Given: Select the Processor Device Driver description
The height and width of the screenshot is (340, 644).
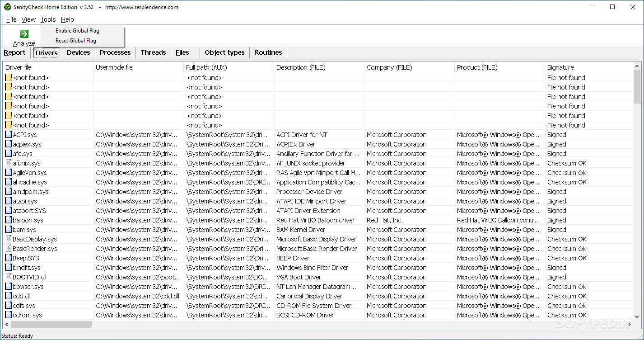Looking at the screenshot, I should tap(309, 192).
